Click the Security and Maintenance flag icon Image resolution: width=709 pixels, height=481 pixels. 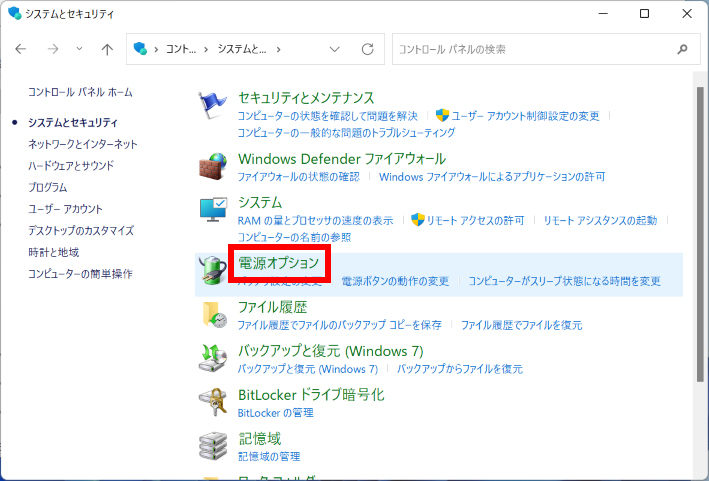[212, 105]
